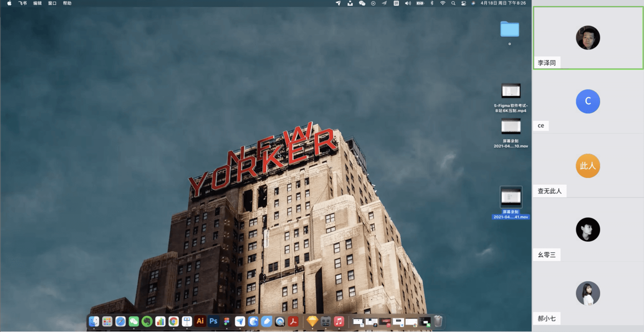The image size is (644, 332).
Task: Open QuickTime Player in the dock
Action: click(280, 321)
